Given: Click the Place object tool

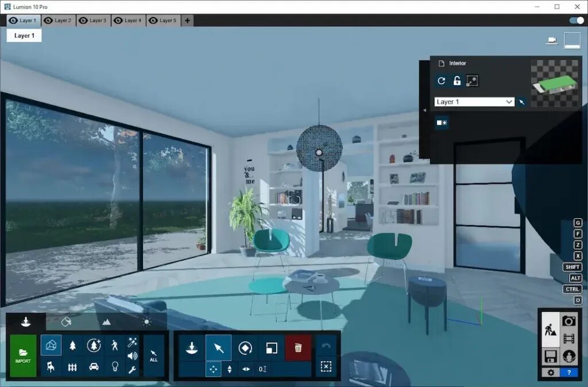Looking at the screenshot, I should click(192, 348).
